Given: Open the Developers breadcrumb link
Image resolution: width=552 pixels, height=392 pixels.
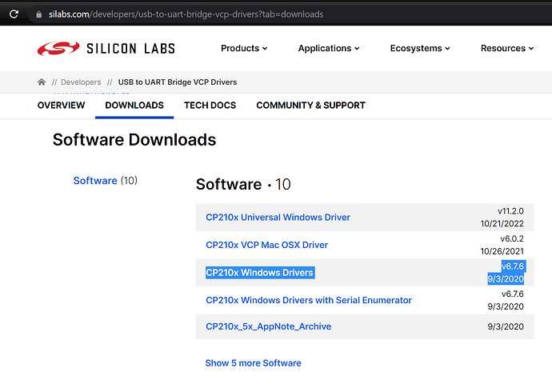Looking at the screenshot, I should [x=81, y=82].
